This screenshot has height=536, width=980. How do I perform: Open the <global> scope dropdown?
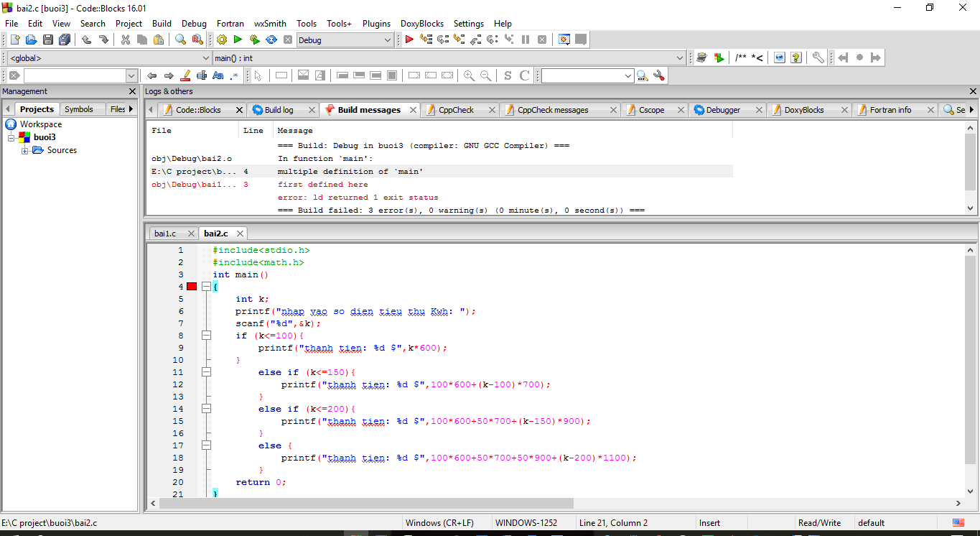point(205,58)
